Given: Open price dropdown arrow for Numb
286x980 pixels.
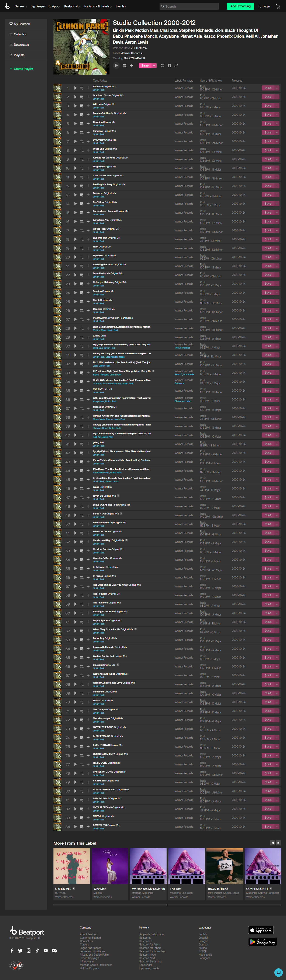Looking at the screenshot, I should [x=277, y=302].
